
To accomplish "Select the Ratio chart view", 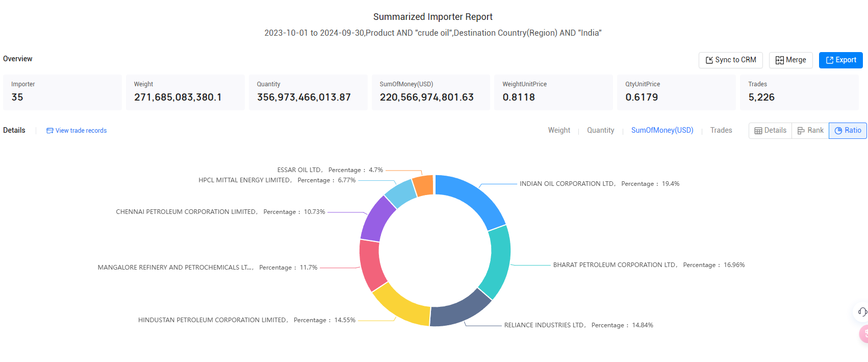I will click(848, 131).
